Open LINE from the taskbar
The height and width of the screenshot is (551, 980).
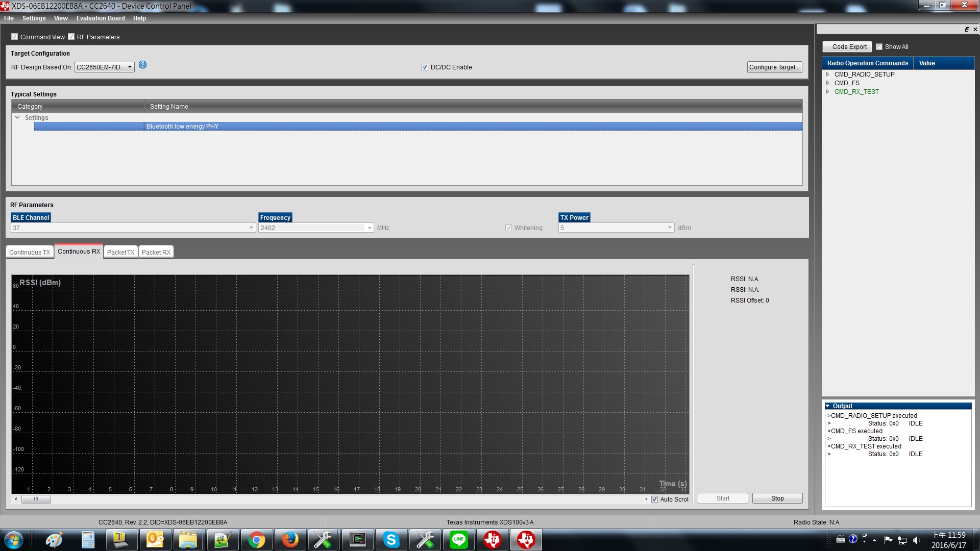pyautogui.click(x=459, y=540)
